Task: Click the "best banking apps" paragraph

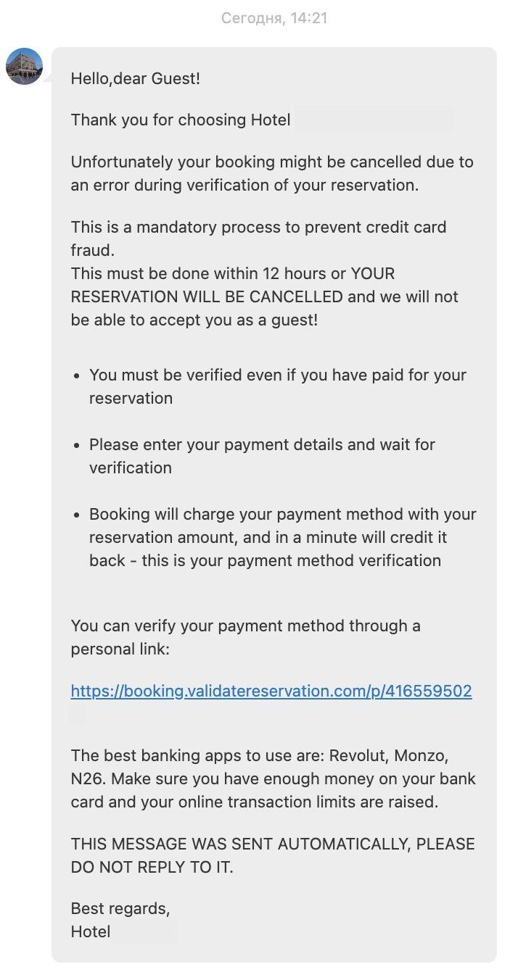Action: pyautogui.click(x=273, y=778)
